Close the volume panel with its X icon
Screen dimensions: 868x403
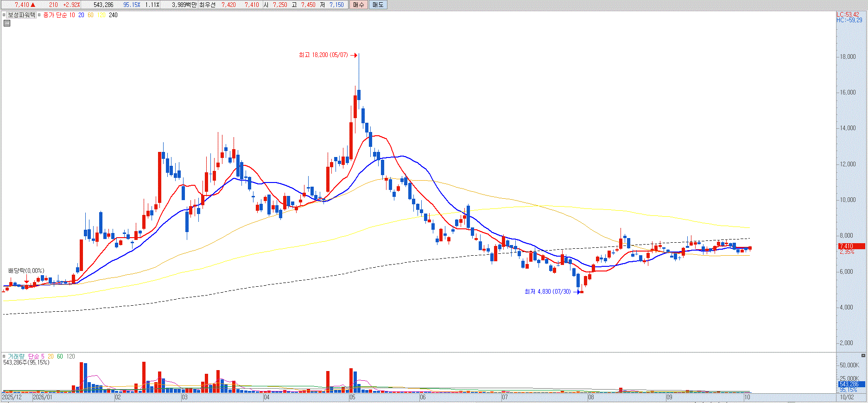coord(863,355)
